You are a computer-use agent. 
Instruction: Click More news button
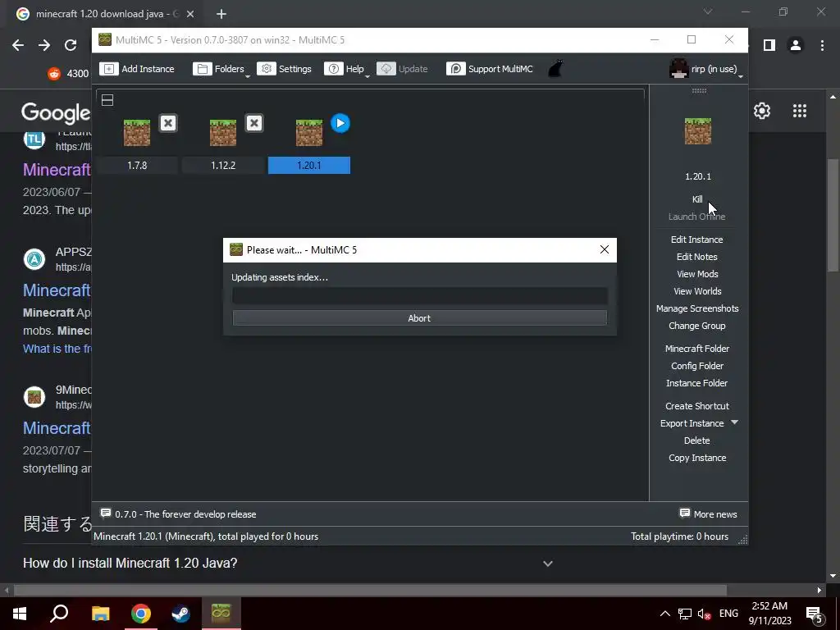(x=708, y=514)
